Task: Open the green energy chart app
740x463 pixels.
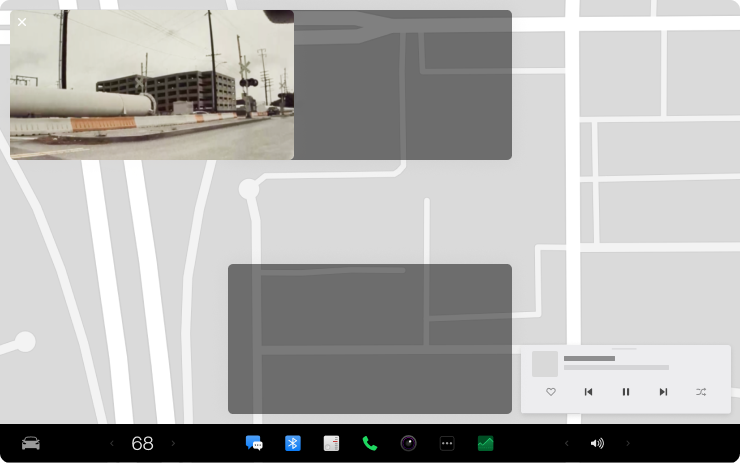Action: 485,443
